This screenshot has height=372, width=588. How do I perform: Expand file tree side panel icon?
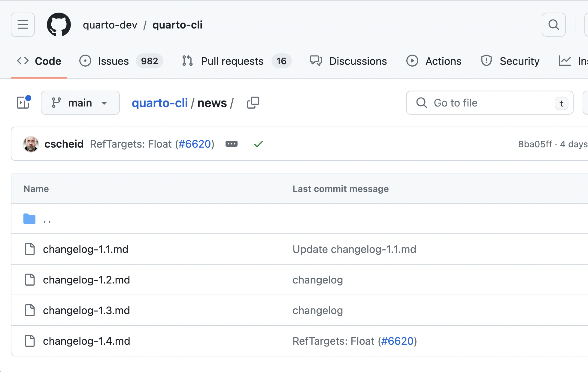[x=23, y=103]
